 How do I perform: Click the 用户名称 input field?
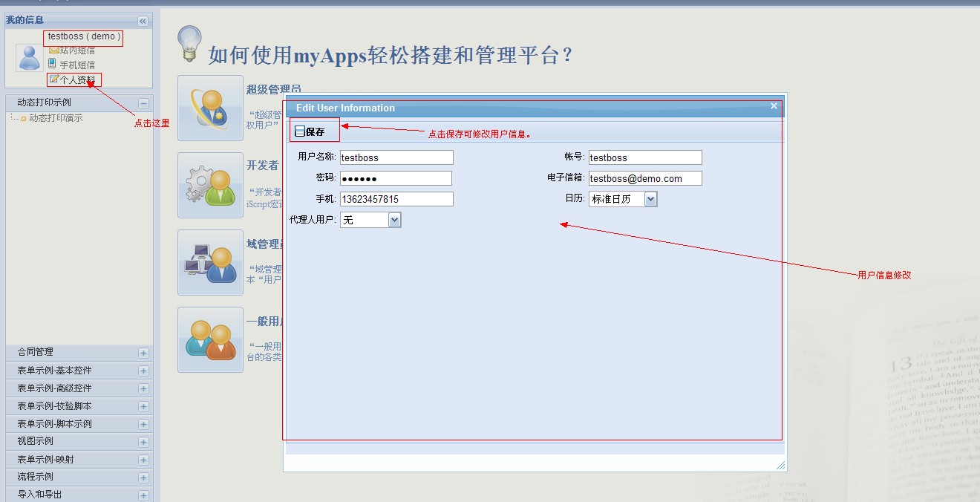tap(396, 157)
